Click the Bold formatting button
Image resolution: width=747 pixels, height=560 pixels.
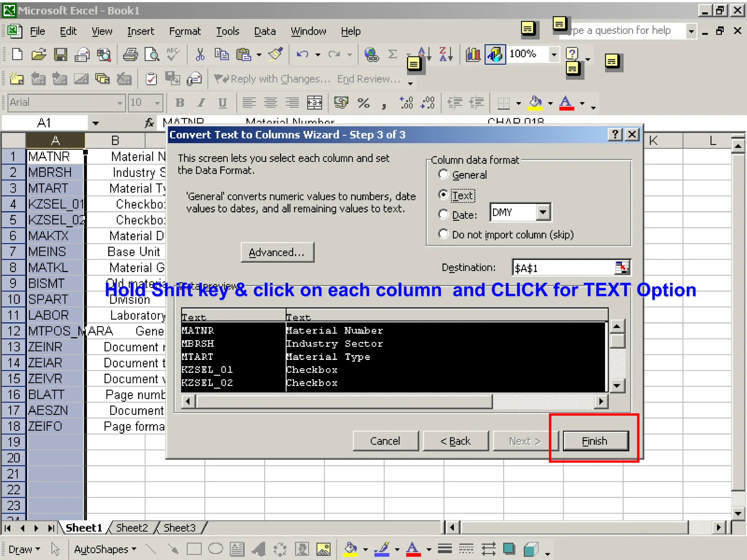pyautogui.click(x=179, y=103)
